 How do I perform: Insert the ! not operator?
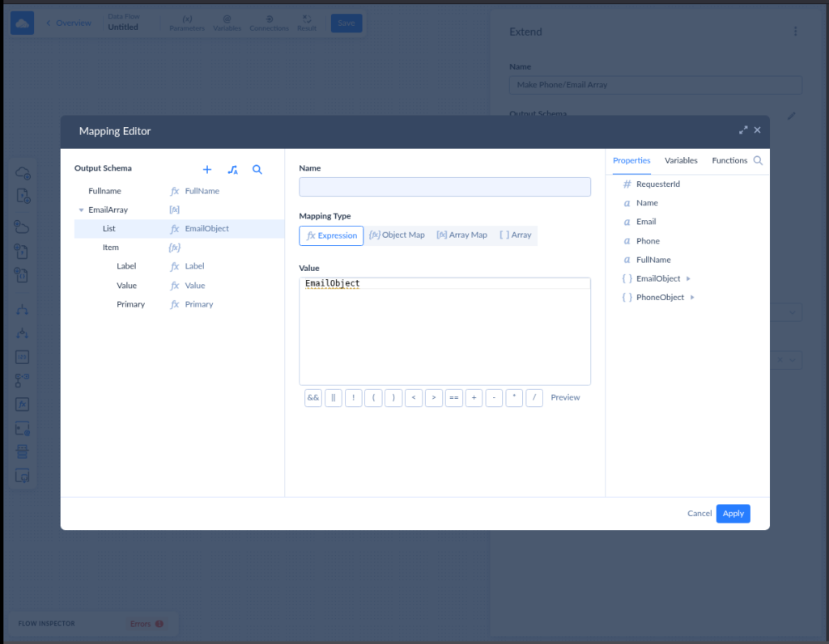tap(353, 398)
